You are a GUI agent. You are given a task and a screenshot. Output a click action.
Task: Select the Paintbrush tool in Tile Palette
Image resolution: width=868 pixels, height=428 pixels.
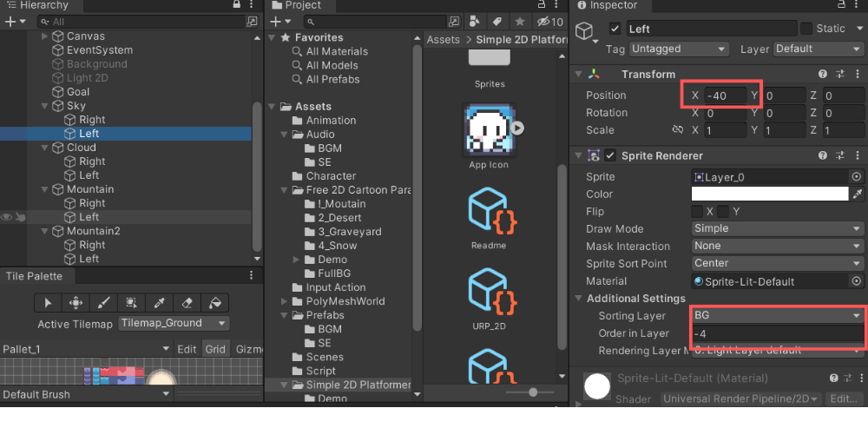pos(103,303)
